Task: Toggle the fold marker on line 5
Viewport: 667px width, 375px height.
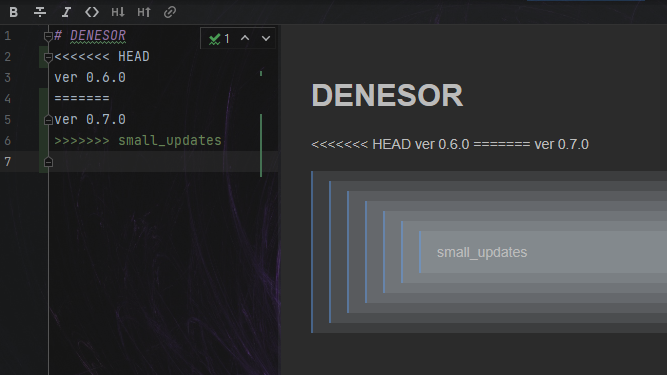Action: click(48, 120)
